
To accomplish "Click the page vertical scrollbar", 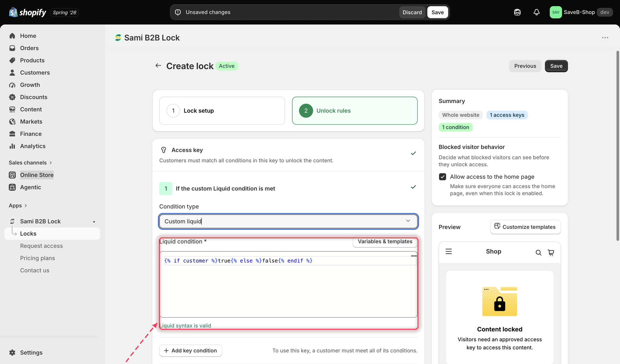I will (617, 145).
